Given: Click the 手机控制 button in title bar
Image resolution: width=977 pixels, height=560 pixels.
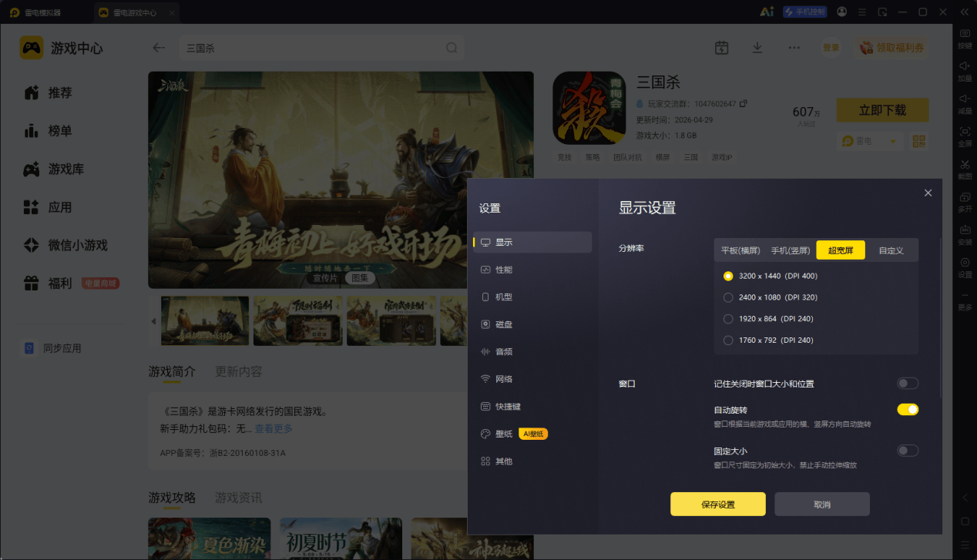Looking at the screenshot, I should (x=804, y=12).
